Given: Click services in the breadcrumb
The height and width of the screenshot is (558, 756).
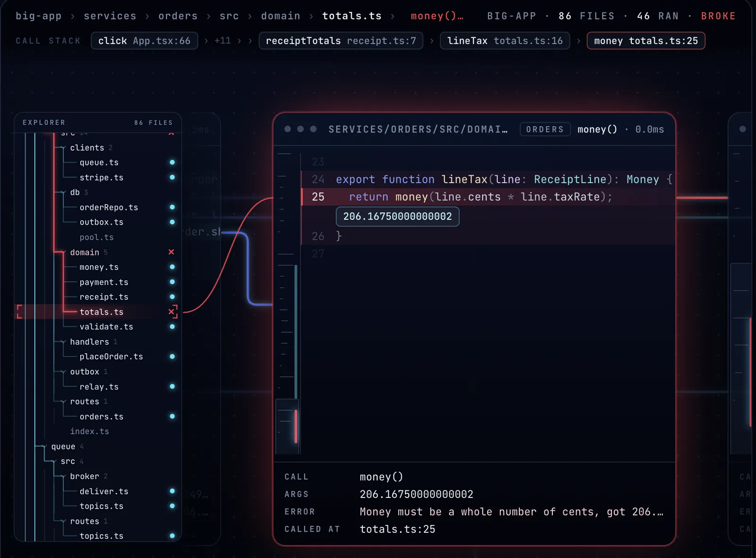Looking at the screenshot, I should click(x=110, y=16).
